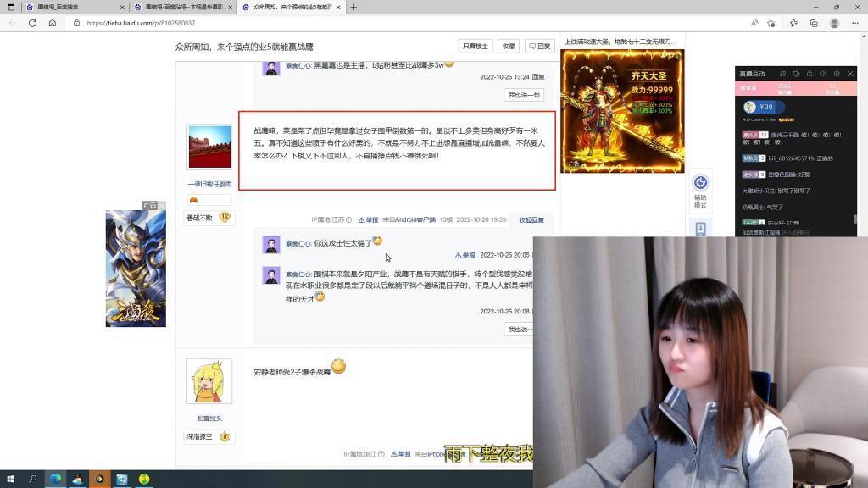The image size is (868, 488).
Task: Toggle 只看楼主 to show only thread author
Action: click(x=476, y=47)
